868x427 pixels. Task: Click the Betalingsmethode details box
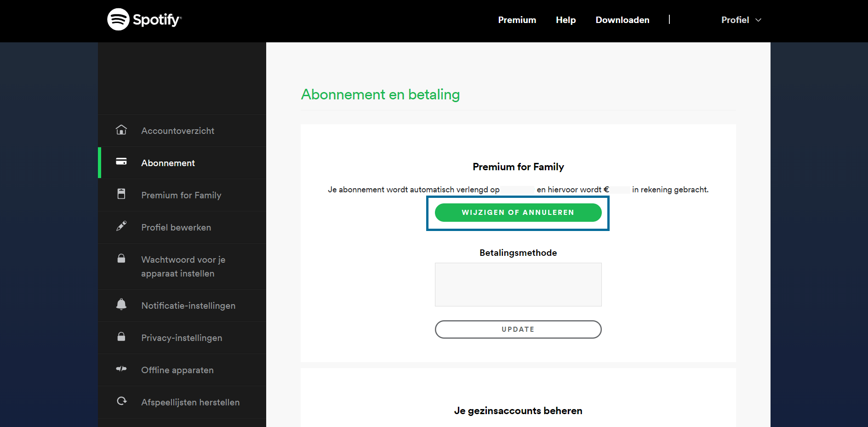coord(518,284)
